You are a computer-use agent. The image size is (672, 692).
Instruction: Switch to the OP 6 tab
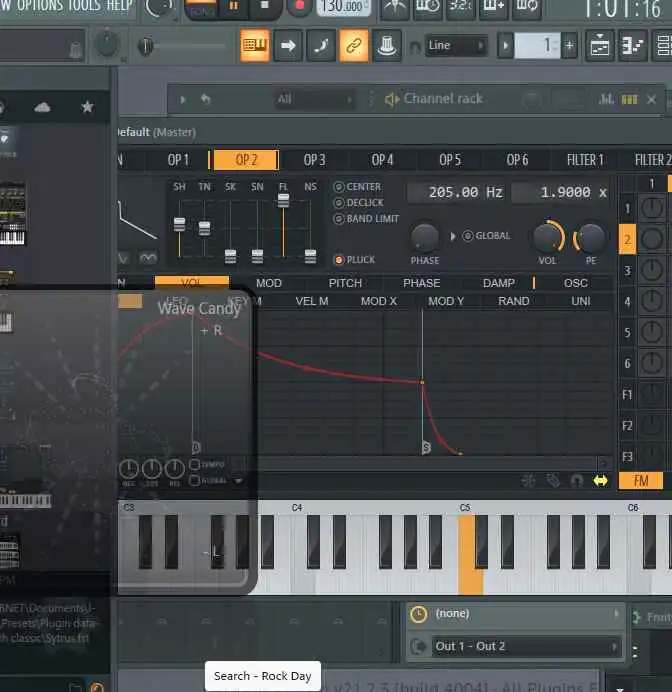click(x=517, y=160)
